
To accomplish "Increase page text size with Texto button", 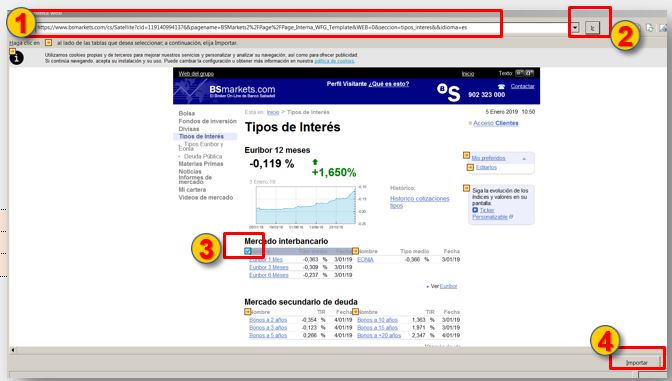I will [529, 73].
